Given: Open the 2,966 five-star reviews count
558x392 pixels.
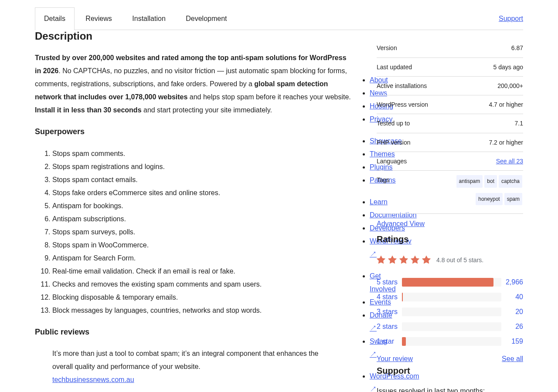Looking at the screenshot, I should [514, 282].
